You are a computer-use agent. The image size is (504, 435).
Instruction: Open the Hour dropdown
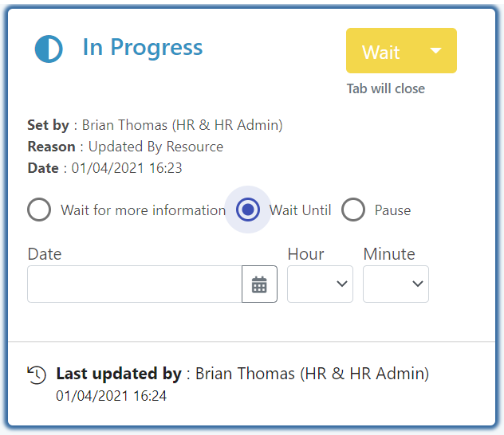[x=320, y=284]
